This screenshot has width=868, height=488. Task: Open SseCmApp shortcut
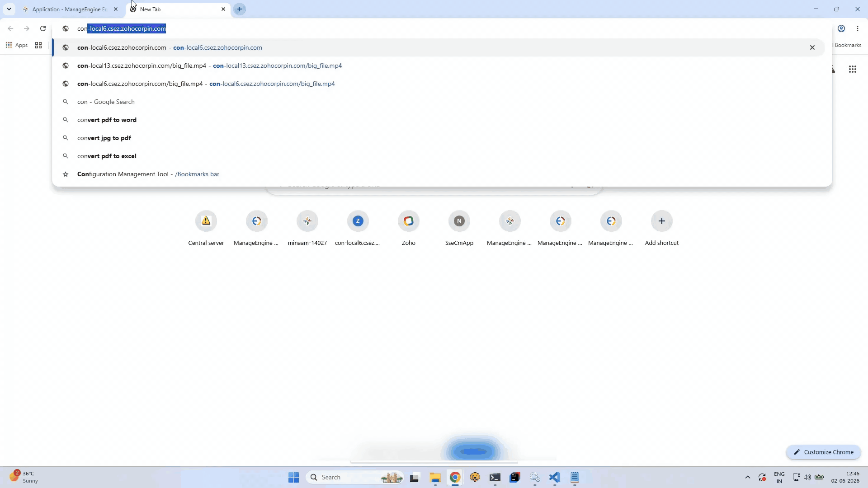point(459,229)
